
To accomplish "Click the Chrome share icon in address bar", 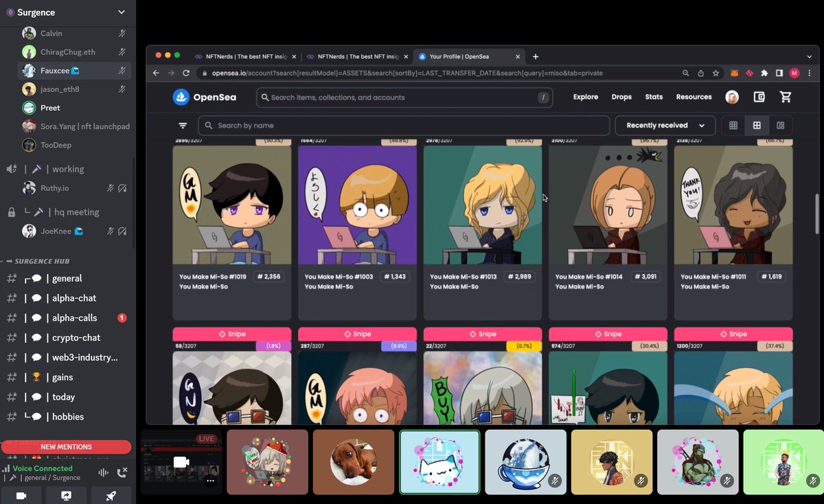I will tap(701, 73).
